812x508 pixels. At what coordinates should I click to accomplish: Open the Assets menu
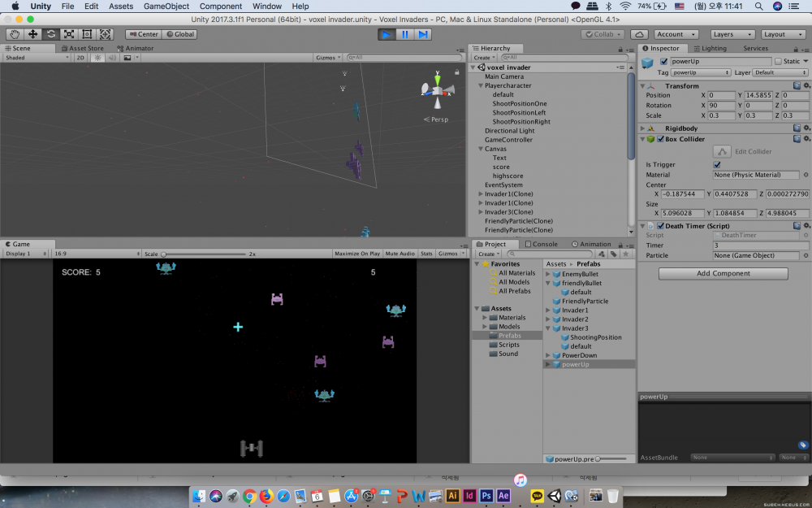121,7
